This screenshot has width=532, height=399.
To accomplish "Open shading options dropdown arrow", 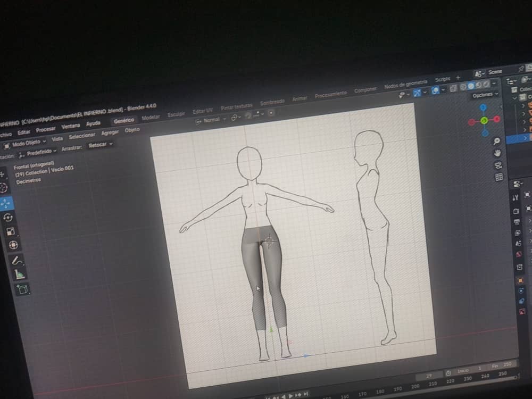I will point(494,83).
